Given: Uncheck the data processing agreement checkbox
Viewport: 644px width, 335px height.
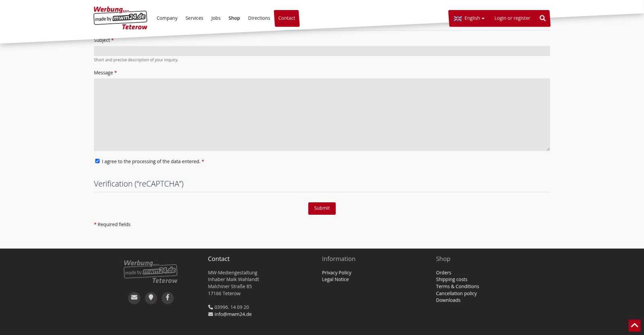Looking at the screenshot, I should pyautogui.click(x=97, y=161).
